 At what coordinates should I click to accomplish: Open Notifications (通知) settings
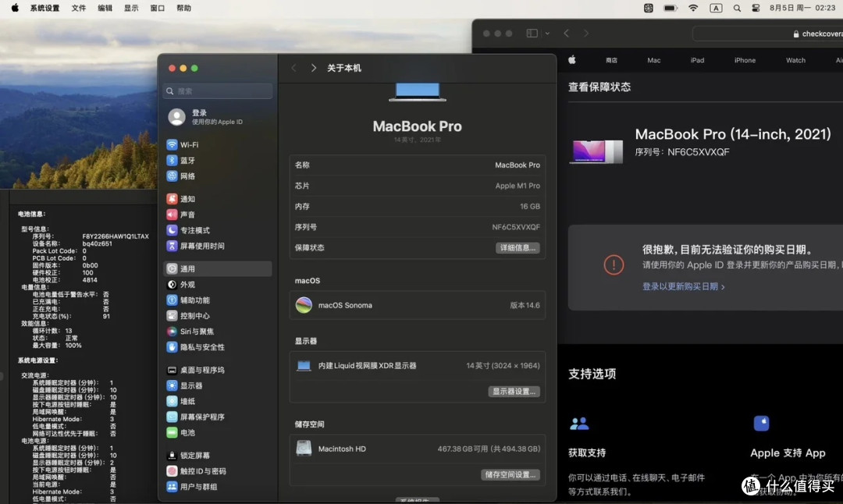(218, 199)
